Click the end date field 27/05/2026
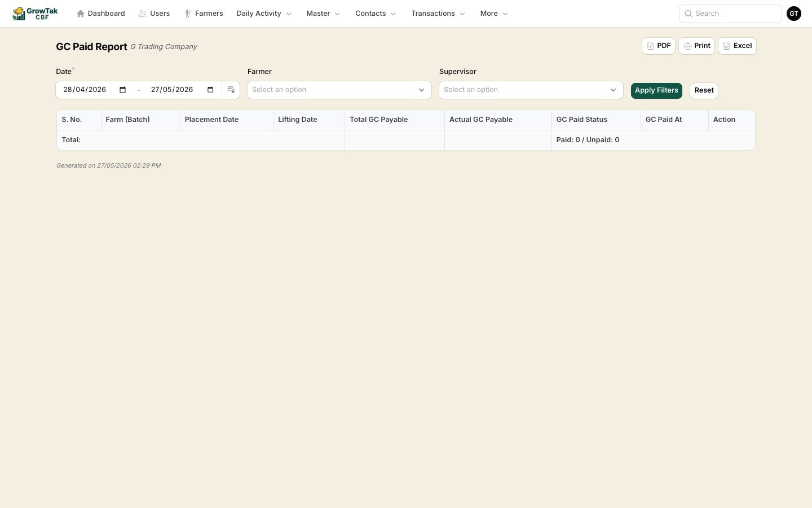Image resolution: width=812 pixels, height=508 pixels. click(x=172, y=90)
